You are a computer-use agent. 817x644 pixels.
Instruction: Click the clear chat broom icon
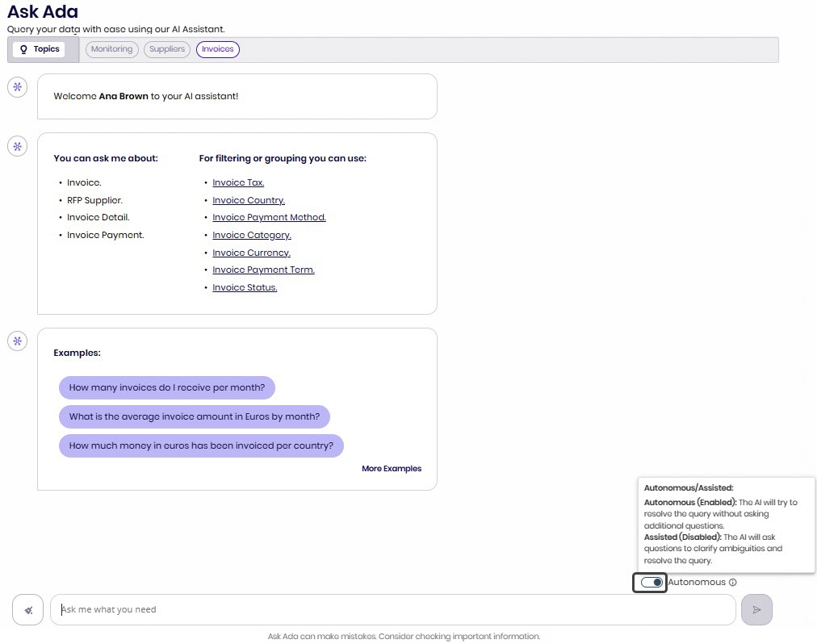pyautogui.click(x=28, y=610)
